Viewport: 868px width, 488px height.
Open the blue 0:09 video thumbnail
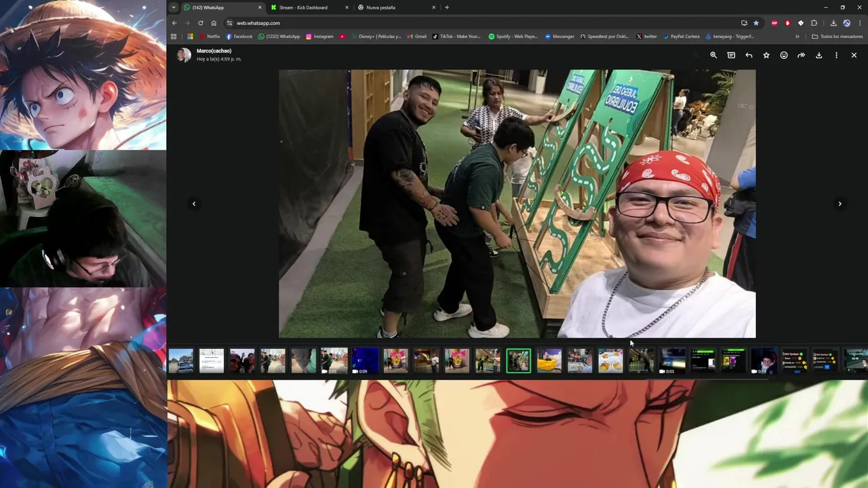pos(365,361)
